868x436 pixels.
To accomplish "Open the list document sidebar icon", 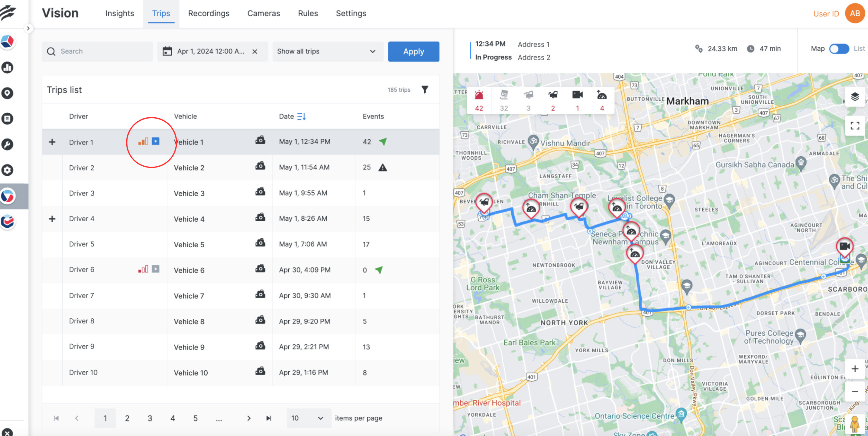I will pyautogui.click(x=8, y=119).
